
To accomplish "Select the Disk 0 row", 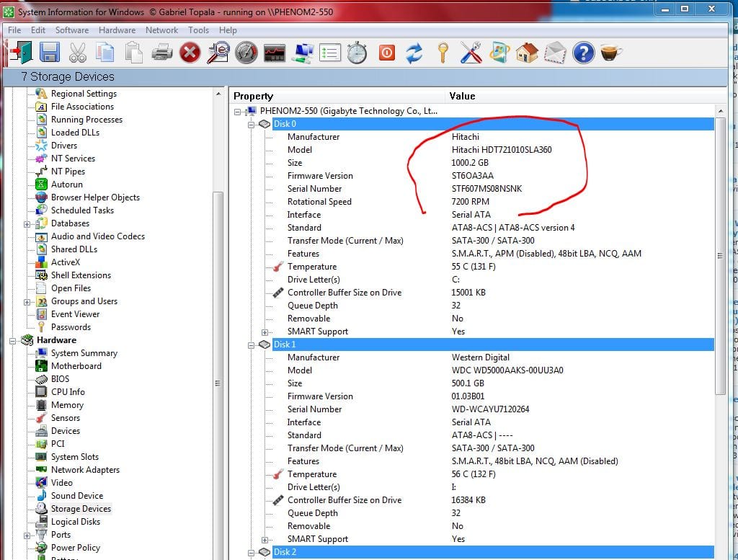I will 493,124.
